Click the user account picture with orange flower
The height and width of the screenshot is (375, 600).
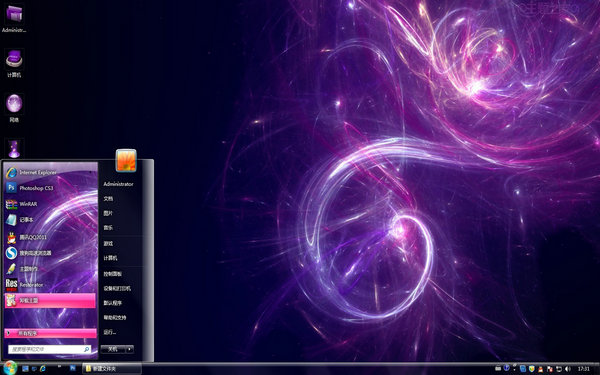(126, 160)
